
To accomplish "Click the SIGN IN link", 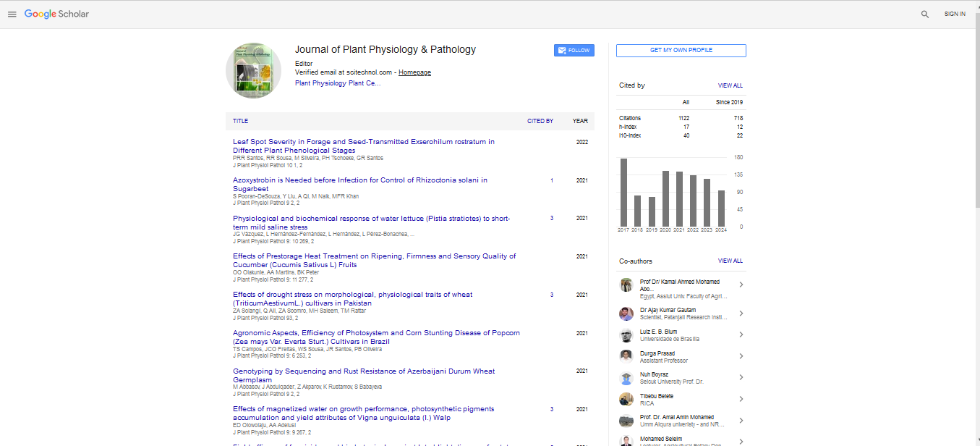I will coord(955,14).
